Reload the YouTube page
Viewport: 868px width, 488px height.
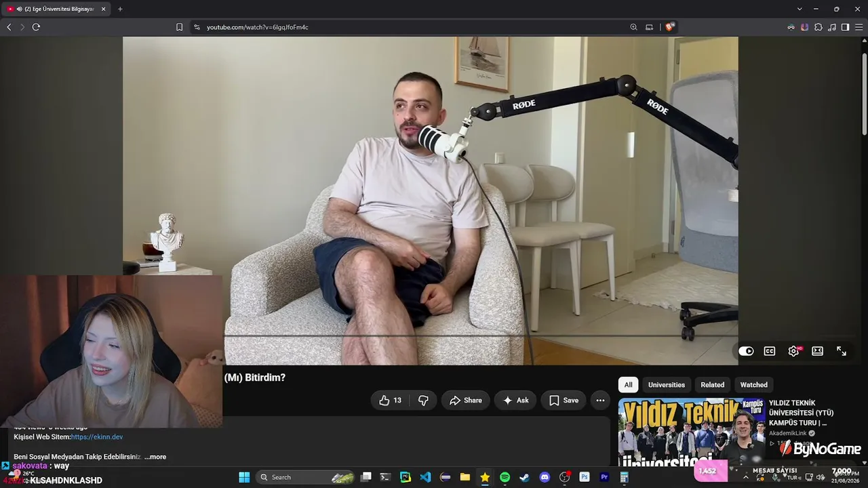pos(36,27)
